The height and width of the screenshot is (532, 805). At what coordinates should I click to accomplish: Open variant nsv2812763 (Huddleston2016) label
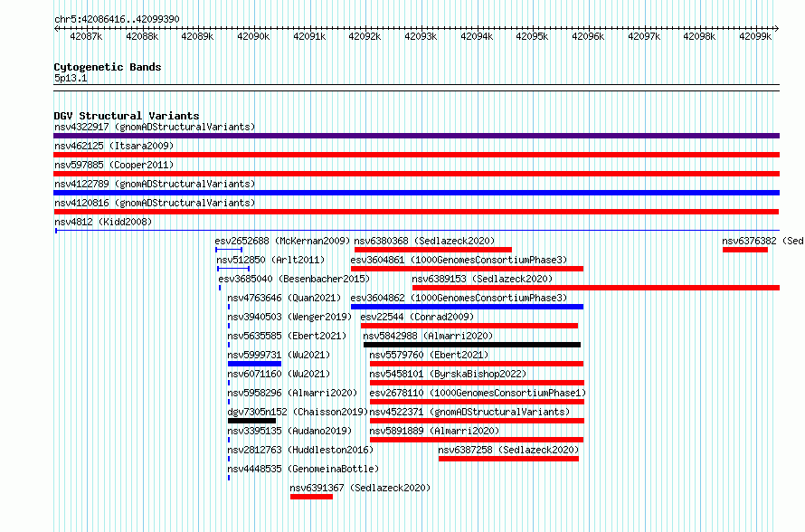(x=300, y=450)
